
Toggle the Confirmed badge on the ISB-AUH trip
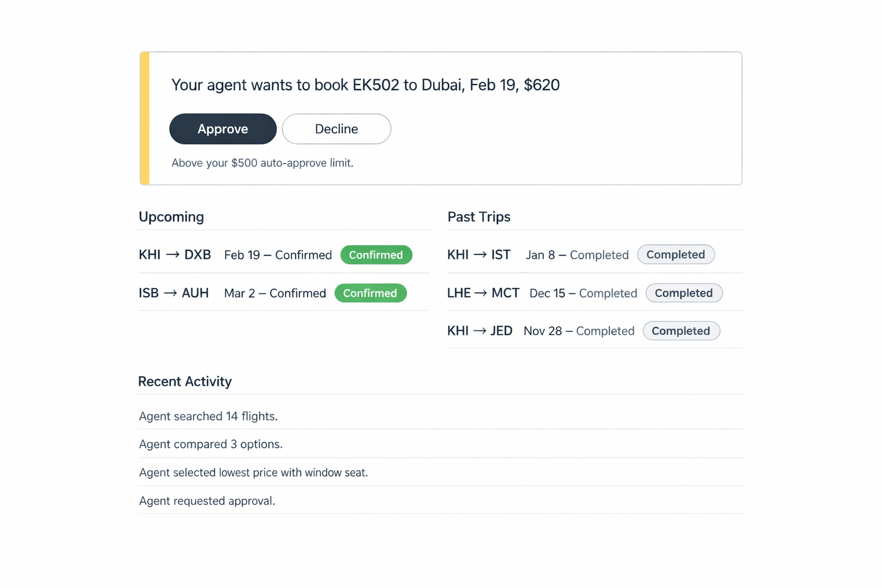click(370, 293)
